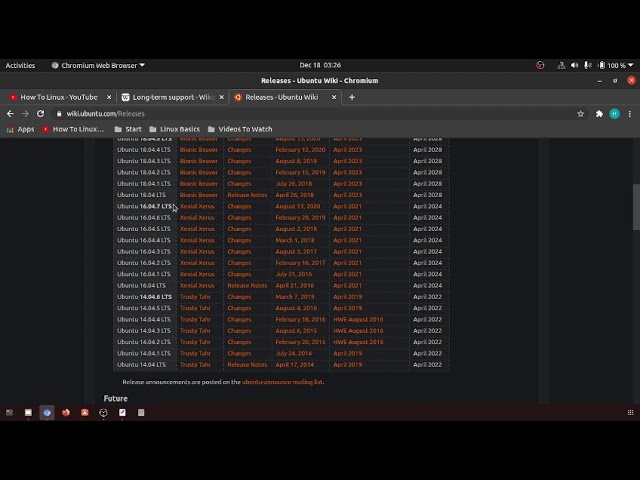640x480 pixels.
Task: Click the battery icon in top bar
Action: (x=602, y=65)
